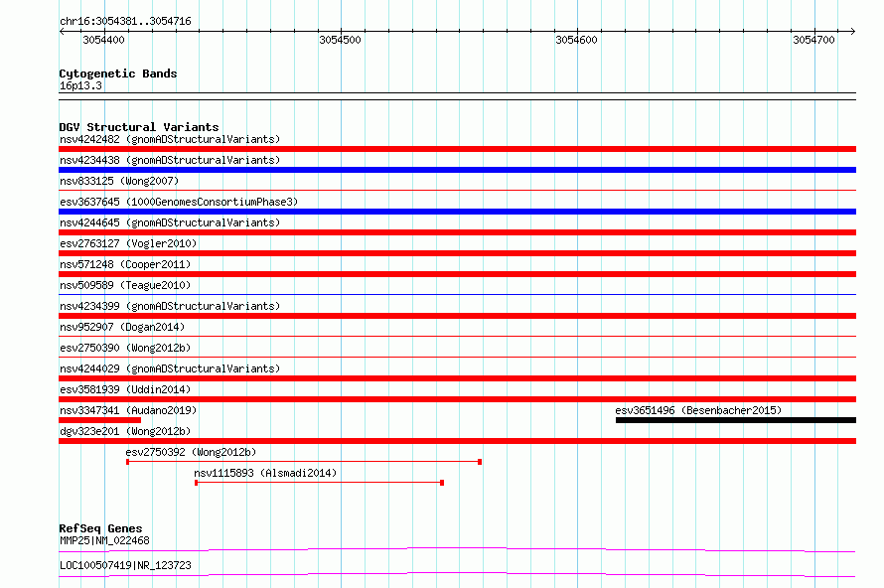Click the thin blue line under nsv509589
Image resolution: width=884 pixels, height=588 pixels.
click(457, 294)
